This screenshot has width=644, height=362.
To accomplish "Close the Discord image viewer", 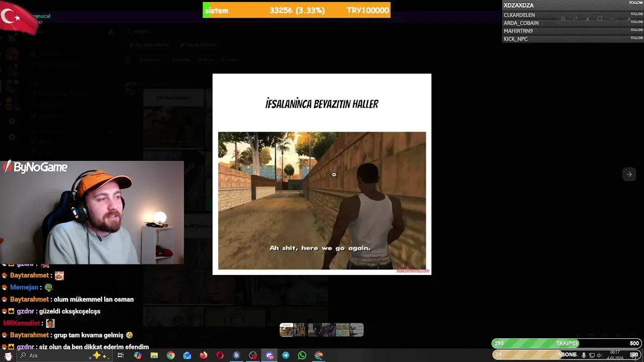I will pos(629,19).
